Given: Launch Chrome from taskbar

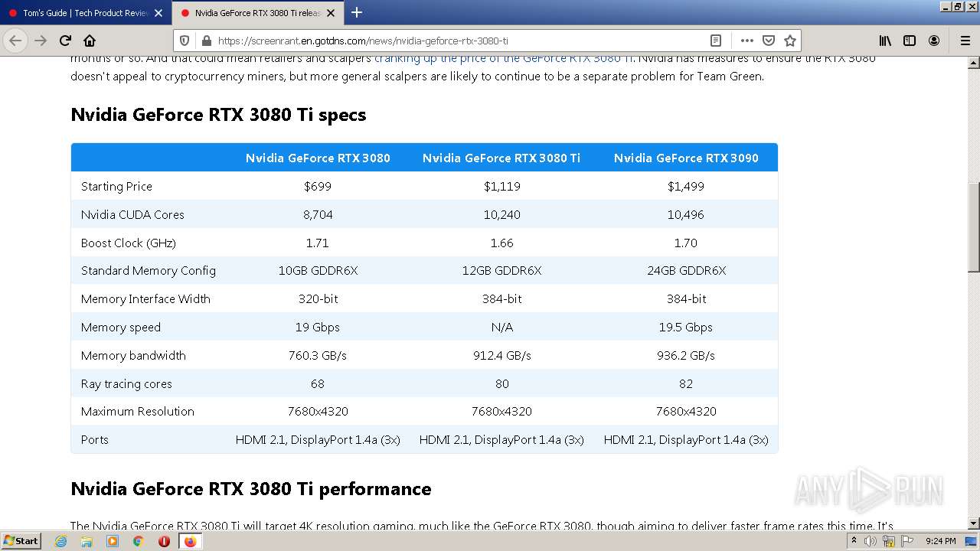Looking at the screenshot, I should pyautogui.click(x=138, y=541).
